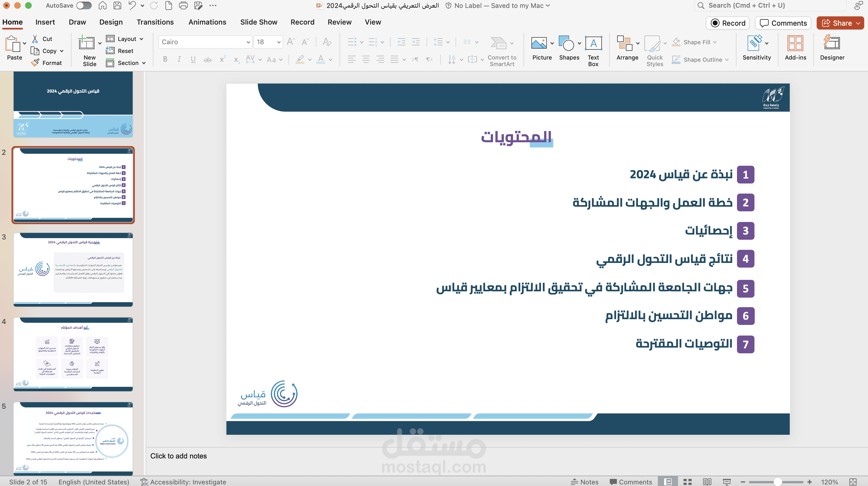Click the Clear Formatting icon
The width and height of the screenshot is (868, 486).
tap(326, 42)
